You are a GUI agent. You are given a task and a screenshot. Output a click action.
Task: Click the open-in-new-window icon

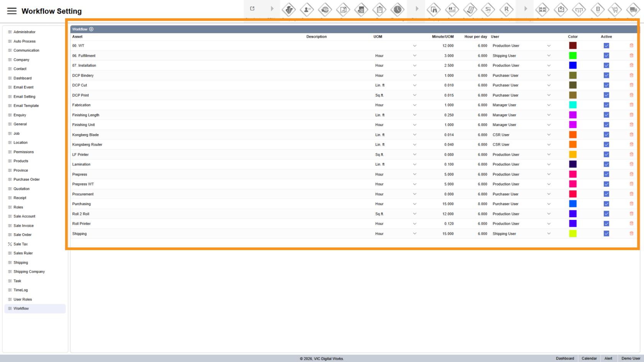click(x=252, y=8)
